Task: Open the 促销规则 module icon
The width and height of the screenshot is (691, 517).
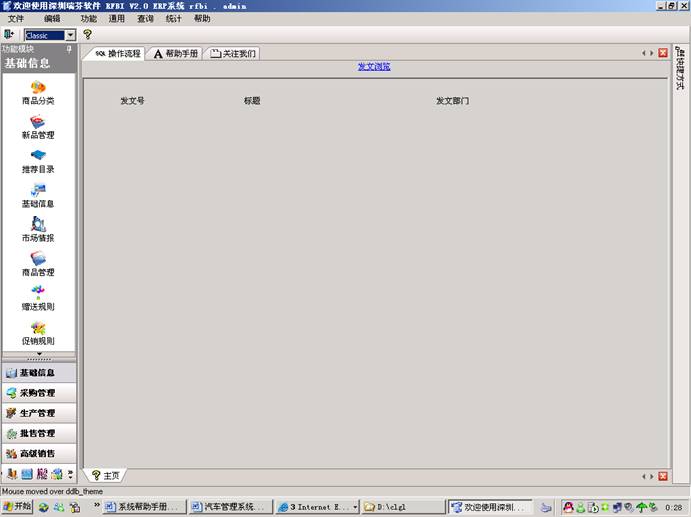Action: [x=38, y=329]
